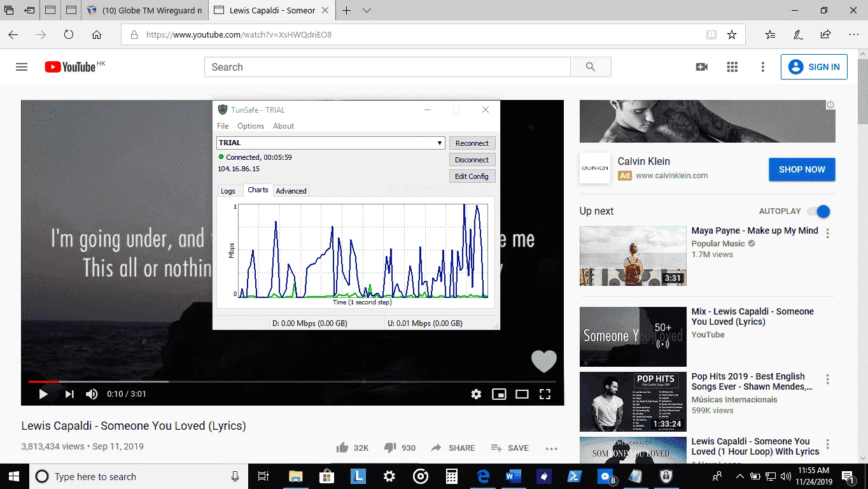
Task: Open options for Maya Payne video
Action: pyautogui.click(x=828, y=234)
